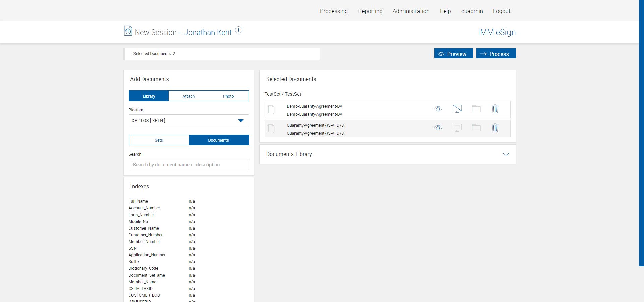Screen dimensions: 644x302
Task: Select the Photo tab
Action: click(228, 96)
